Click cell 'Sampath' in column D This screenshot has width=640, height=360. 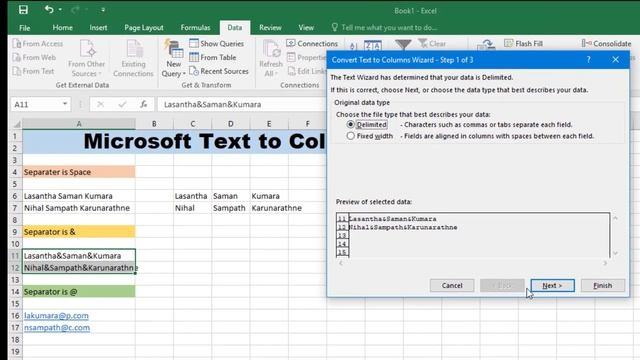(x=231, y=208)
